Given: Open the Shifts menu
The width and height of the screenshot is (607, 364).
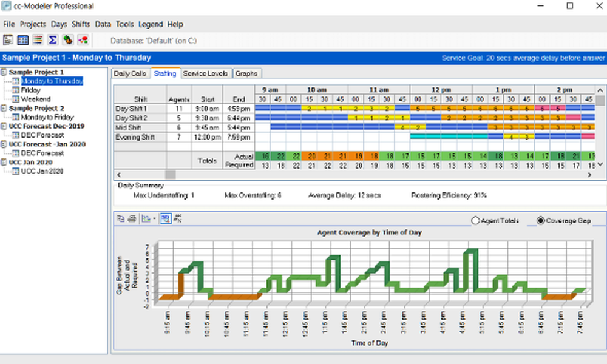Looking at the screenshot, I should coord(81,24).
